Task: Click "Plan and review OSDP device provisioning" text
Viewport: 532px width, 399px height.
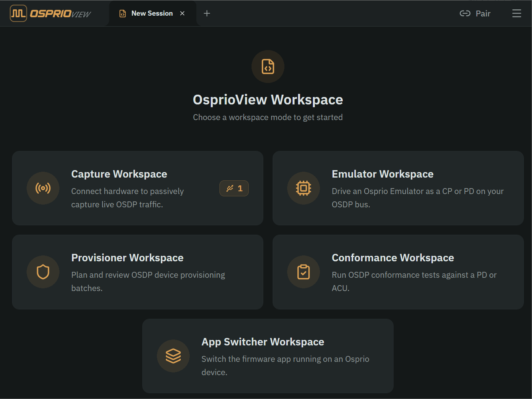Action: (x=148, y=282)
